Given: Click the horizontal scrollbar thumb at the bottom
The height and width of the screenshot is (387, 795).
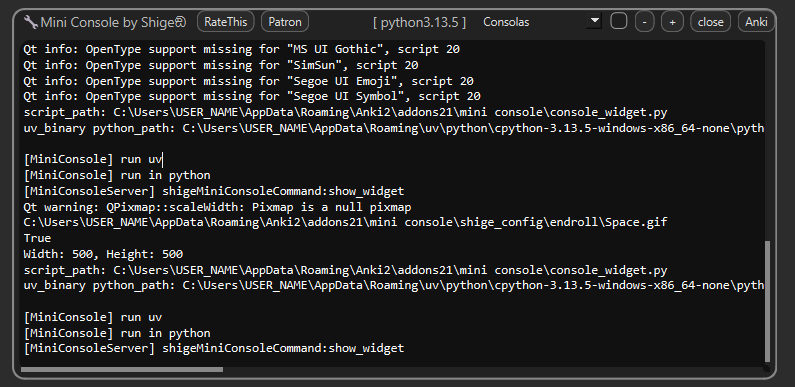Looking at the screenshot, I should click(122, 370).
